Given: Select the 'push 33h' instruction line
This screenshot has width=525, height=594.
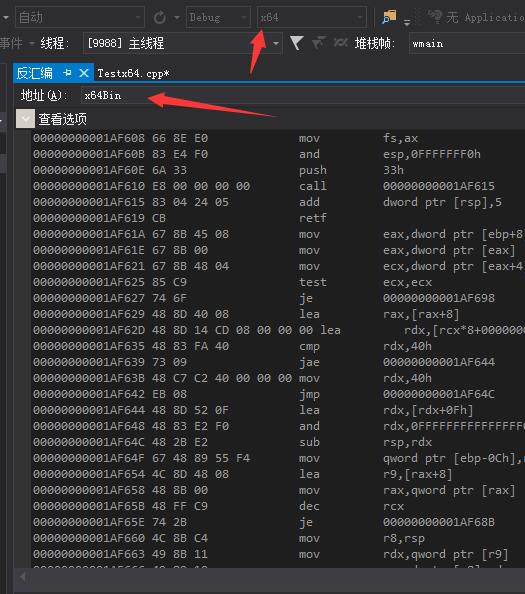Looking at the screenshot, I should coord(278,170).
